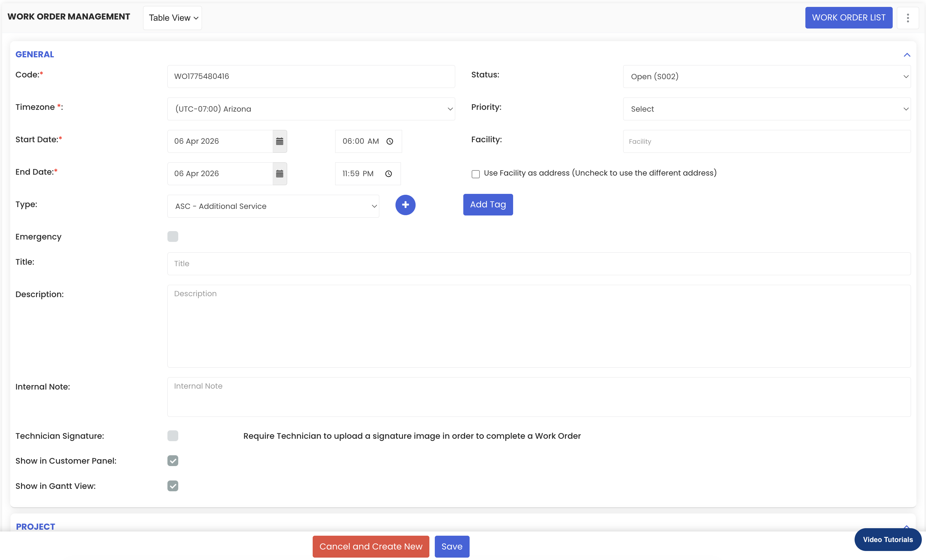Click the End Date clock icon
The image size is (926, 560).
389,174
